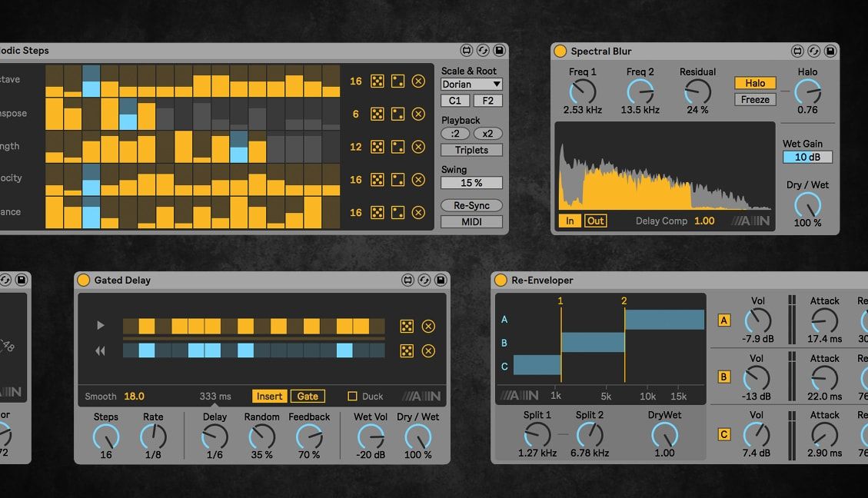The width and height of the screenshot is (868, 498).
Task: Click the Residual knob
Action: pyautogui.click(x=697, y=92)
